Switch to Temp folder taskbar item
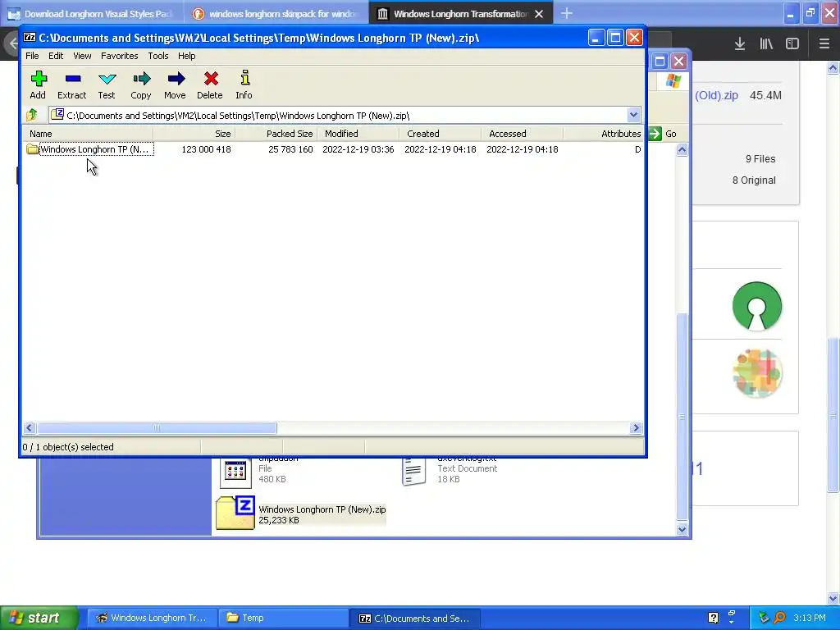This screenshot has height=630, width=840. 283,618
